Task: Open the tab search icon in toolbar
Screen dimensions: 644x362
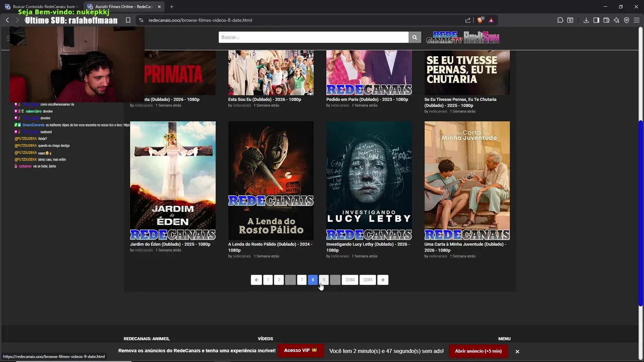Action: pyautogui.click(x=570, y=20)
